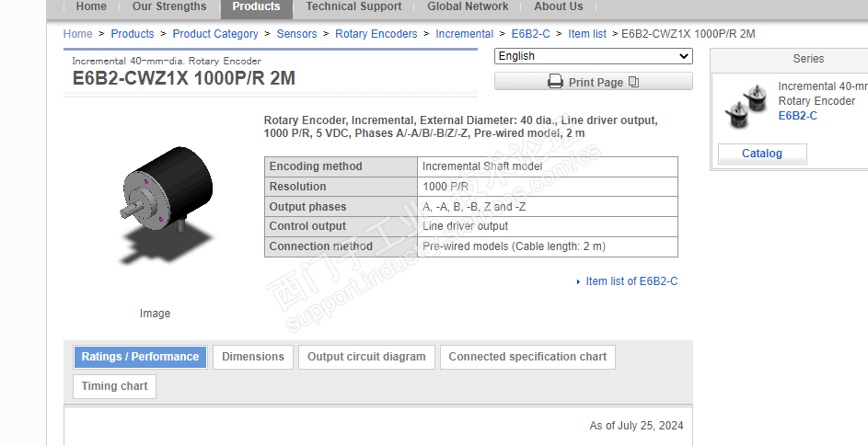Open the About Us menu item

559,6
